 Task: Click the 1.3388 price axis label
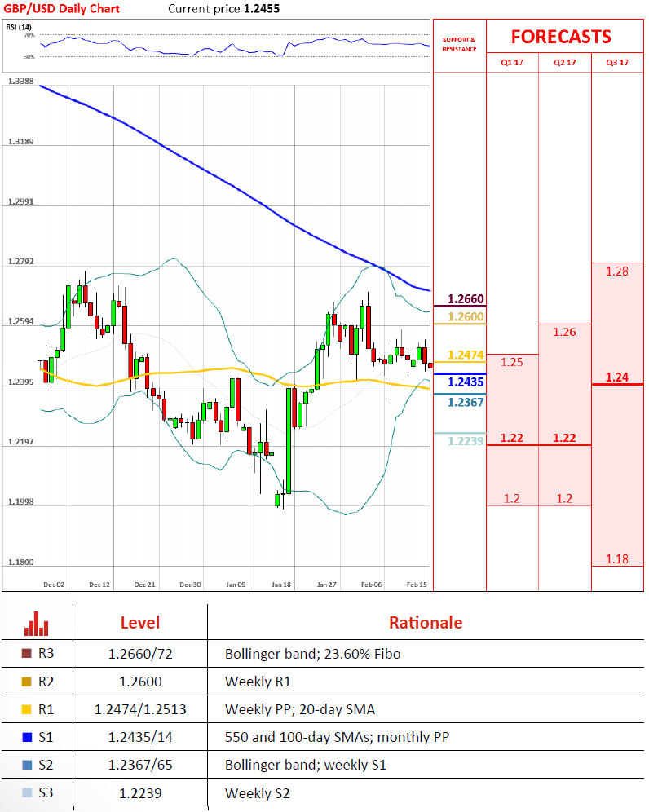click(20, 82)
